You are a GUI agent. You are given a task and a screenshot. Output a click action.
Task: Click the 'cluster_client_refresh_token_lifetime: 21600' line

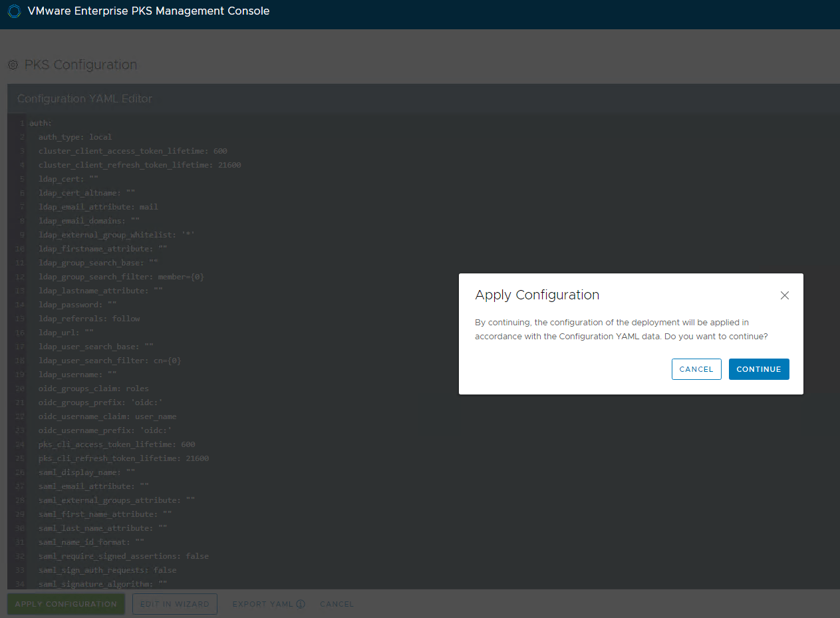point(140,165)
